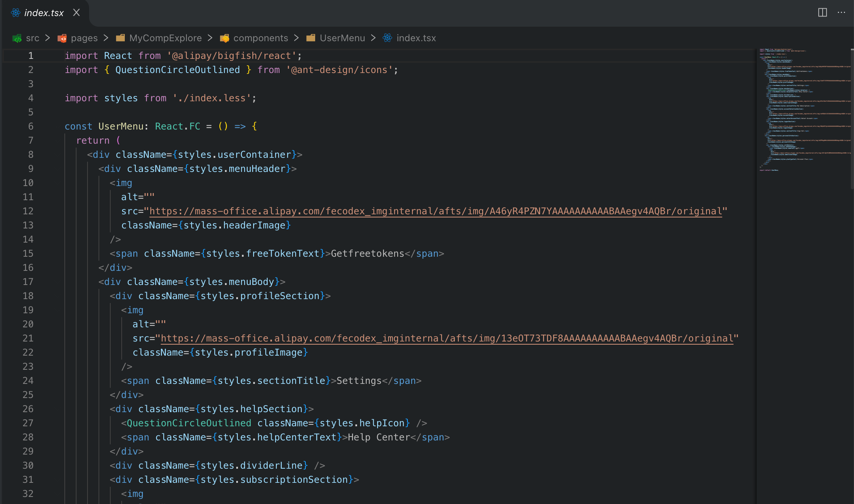
Task: Click the MyCompExplore folder icon in breadcrumbs
Action: click(x=120, y=38)
